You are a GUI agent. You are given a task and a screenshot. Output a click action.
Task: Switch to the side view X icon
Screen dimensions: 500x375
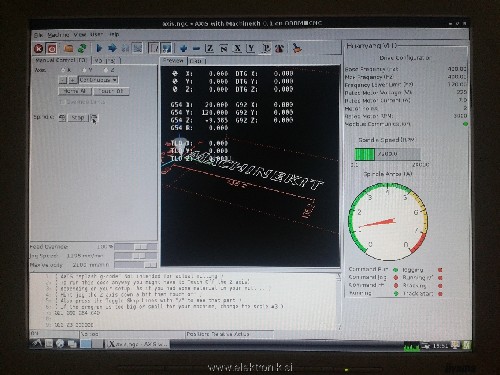tap(237, 49)
